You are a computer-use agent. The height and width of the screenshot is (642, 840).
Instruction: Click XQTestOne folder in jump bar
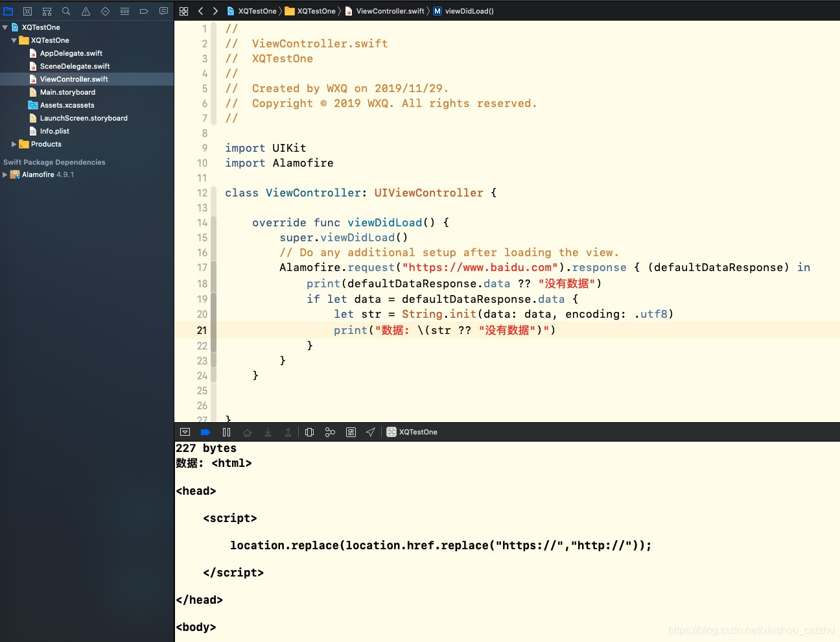[x=310, y=11]
